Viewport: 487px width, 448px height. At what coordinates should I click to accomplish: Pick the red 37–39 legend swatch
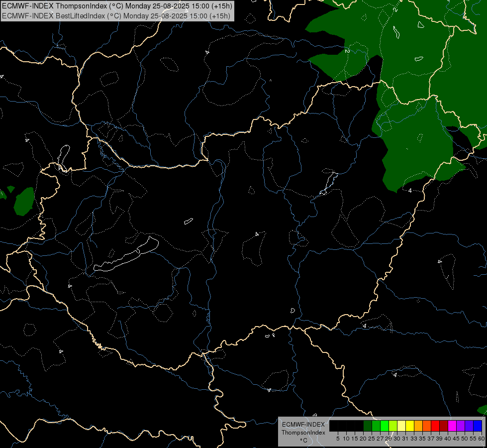click(435, 426)
